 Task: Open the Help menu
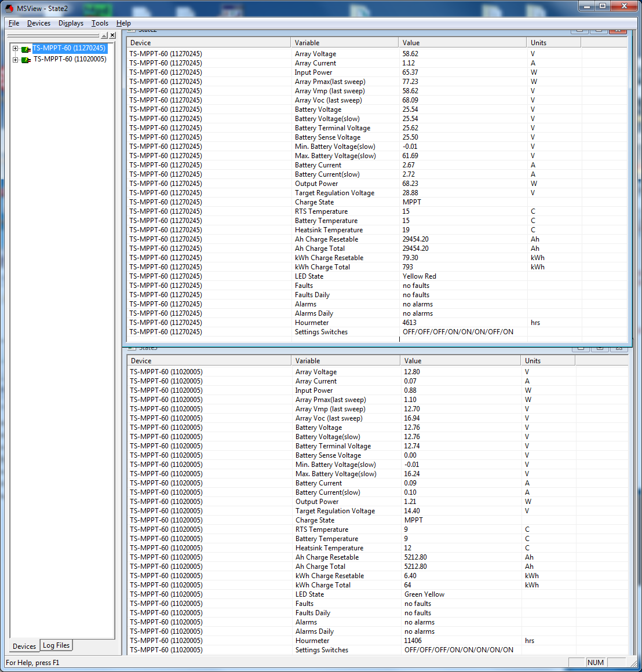[123, 23]
